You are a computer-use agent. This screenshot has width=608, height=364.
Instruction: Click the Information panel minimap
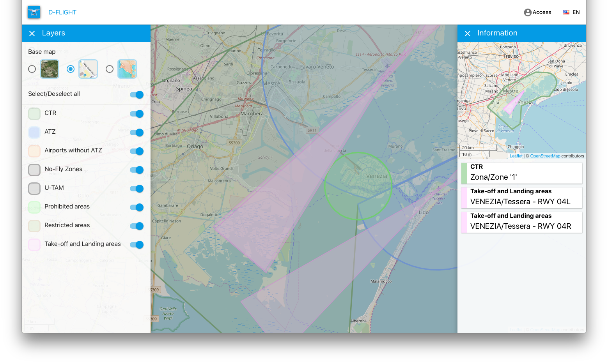pos(522,100)
